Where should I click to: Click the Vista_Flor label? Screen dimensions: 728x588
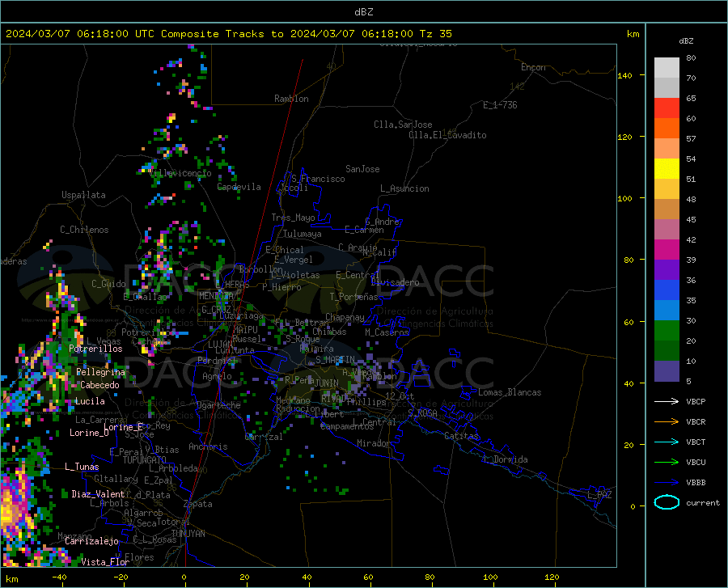pyautogui.click(x=105, y=562)
